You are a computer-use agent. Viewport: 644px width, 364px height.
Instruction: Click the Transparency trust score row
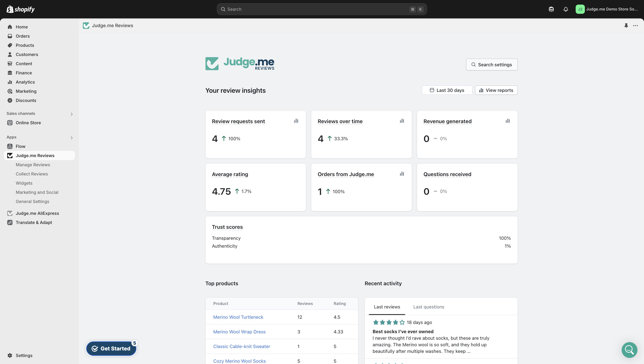coord(361,238)
